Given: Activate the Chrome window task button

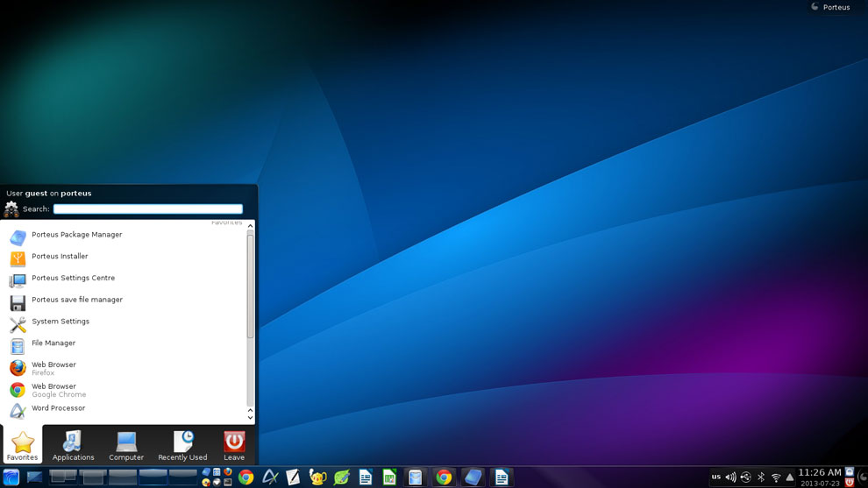Looking at the screenshot, I should tap(444, 477).
